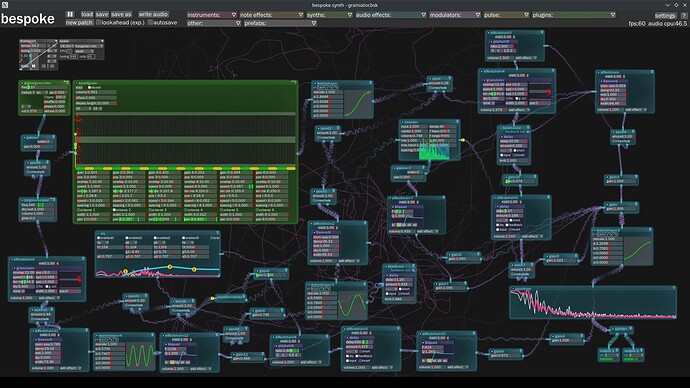Click the yellow cable plug left of eq-connected module
Screen dimensions: 690x388
pyautogui.click(x=213, y=298)
